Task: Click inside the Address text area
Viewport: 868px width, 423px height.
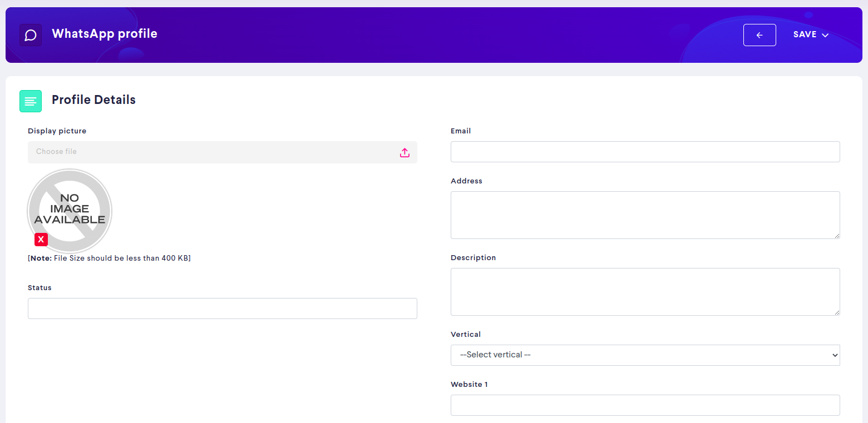Action: click(645, 215)
